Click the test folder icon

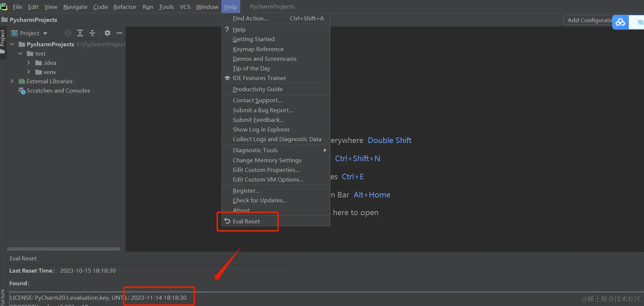[30, 53]
